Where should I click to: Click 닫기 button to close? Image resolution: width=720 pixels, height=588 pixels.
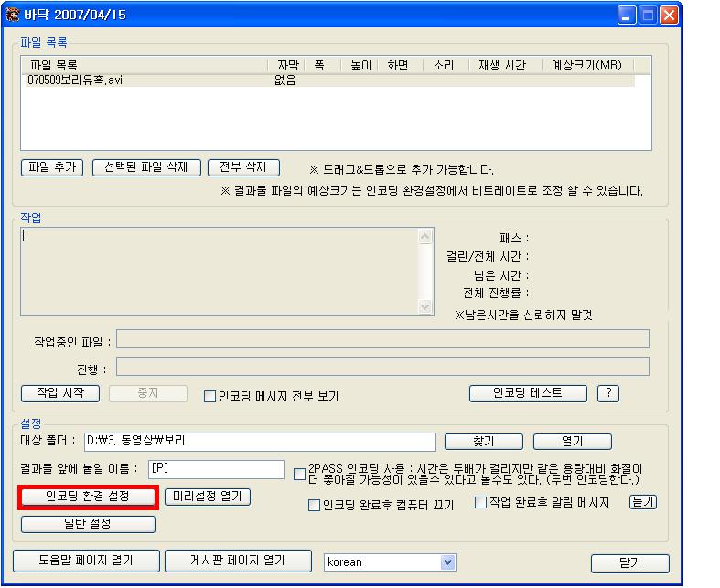(630, 563)
